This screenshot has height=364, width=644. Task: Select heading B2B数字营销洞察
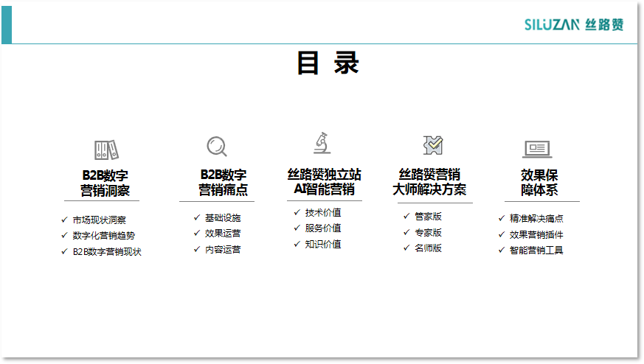coord(105,183)
